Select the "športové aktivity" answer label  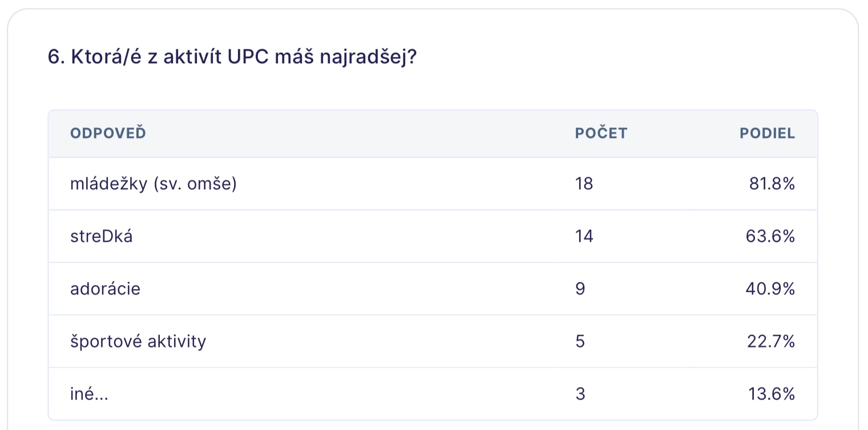click(x=138, y=342)
